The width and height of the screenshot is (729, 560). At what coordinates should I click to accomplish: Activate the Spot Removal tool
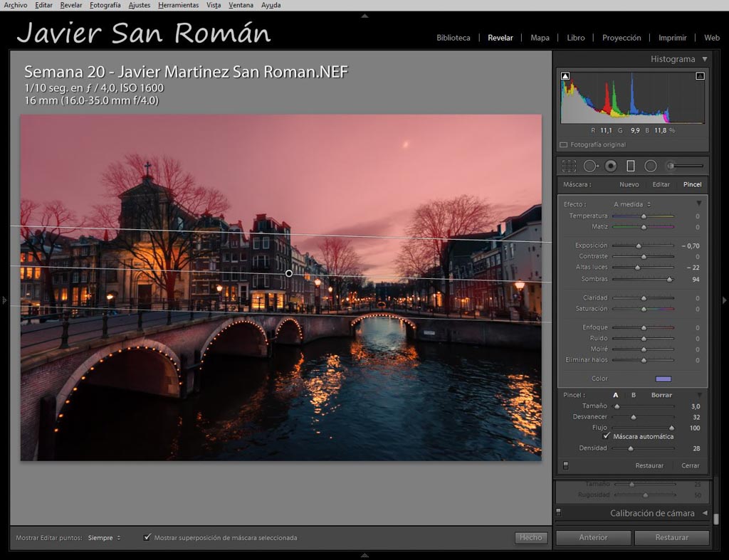click(590, 166)
